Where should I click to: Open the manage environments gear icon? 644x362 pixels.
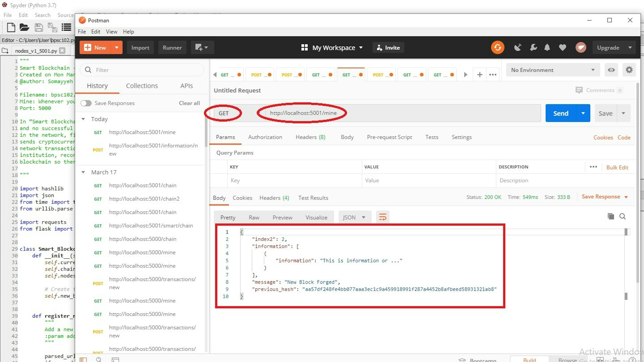tap(629, 70)
